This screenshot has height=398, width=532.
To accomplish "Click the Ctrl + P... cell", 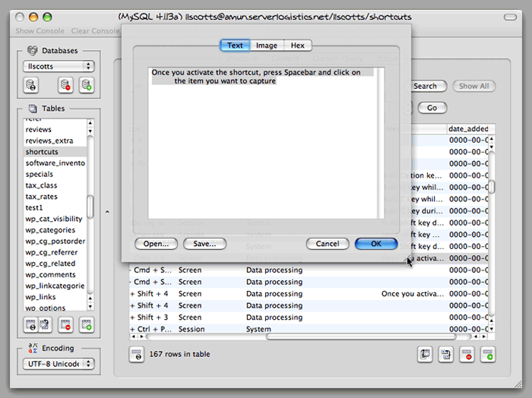I will pos(152,329).
